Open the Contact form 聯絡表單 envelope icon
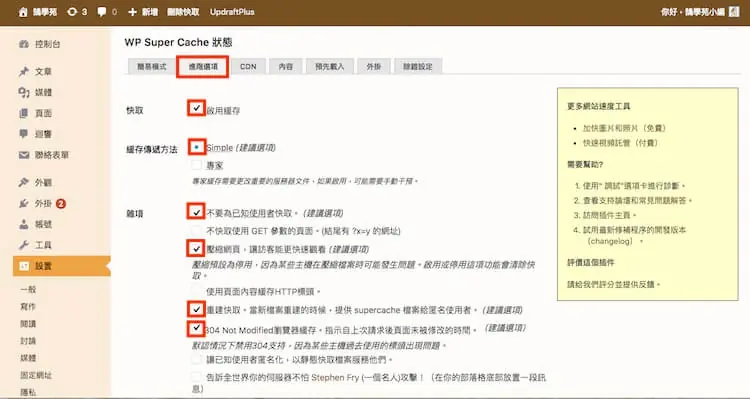Screen dimensions: 750x399 [x=24, y=155]
